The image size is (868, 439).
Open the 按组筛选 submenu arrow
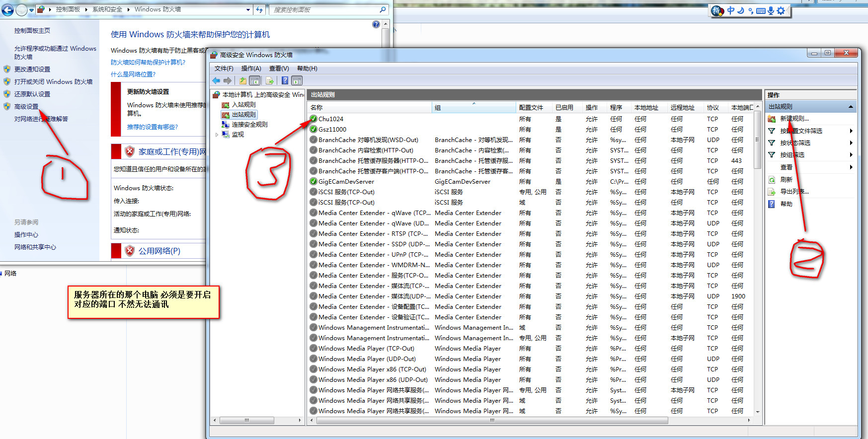pyautogui.click(x=851, y=155)
